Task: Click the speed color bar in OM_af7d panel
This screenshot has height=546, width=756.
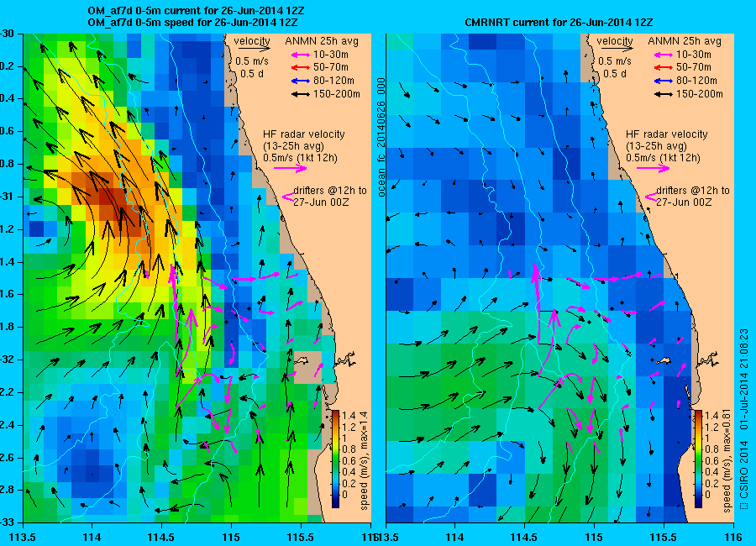Action: click(x=335, y=459)
